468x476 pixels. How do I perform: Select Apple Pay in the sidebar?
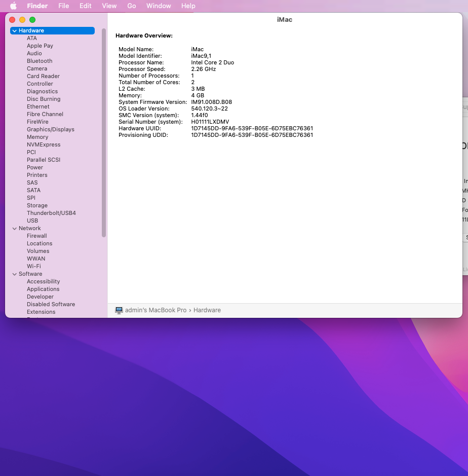coord(40,46)
